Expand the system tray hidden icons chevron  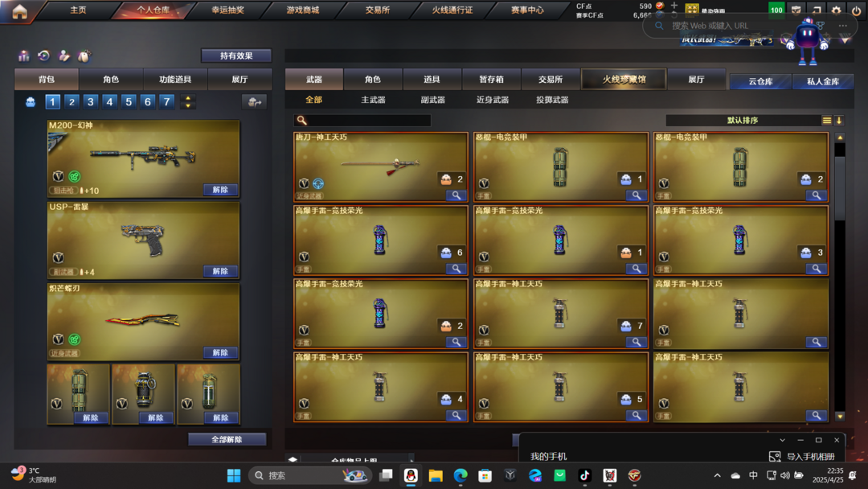click(718, 475)
